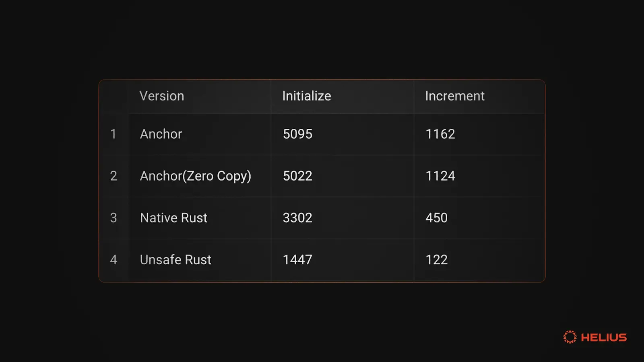
Task: Click row number 2
Action: (114, 176)
